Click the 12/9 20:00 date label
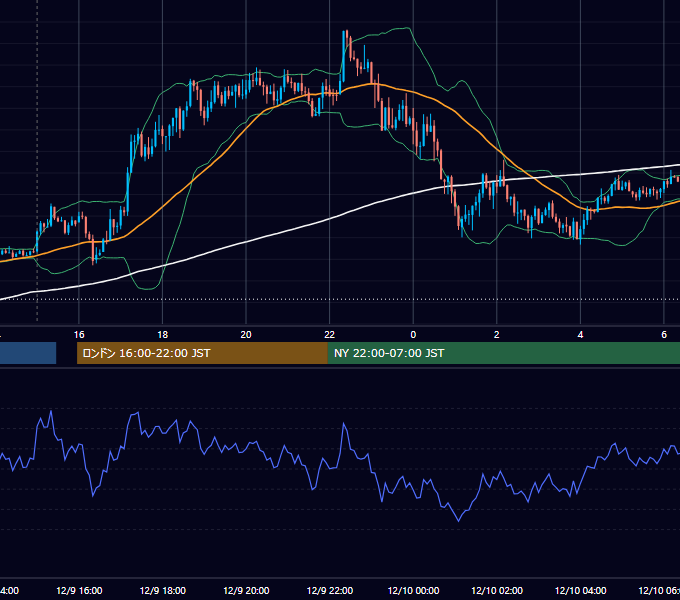 click(x=246, y=590)
